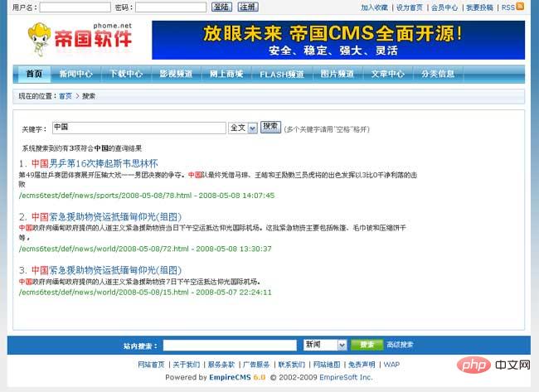Focus the 用户名 username input field

click(x=75, y=7)
